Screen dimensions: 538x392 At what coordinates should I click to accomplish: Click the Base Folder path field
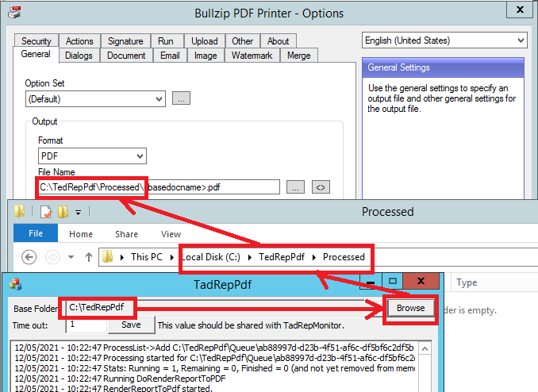coord(216,308)
